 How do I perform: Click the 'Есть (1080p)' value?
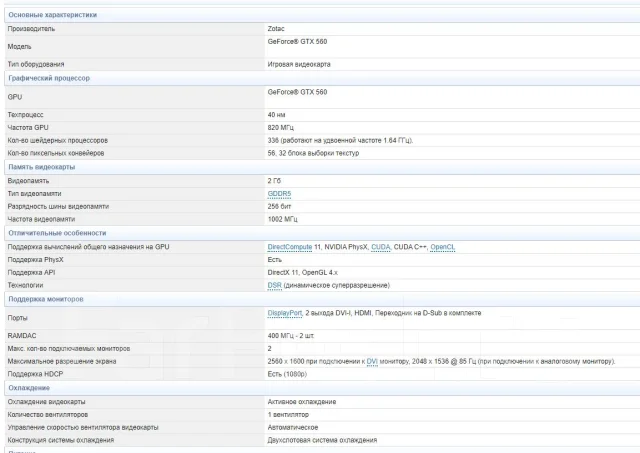[x=287, y=374]
